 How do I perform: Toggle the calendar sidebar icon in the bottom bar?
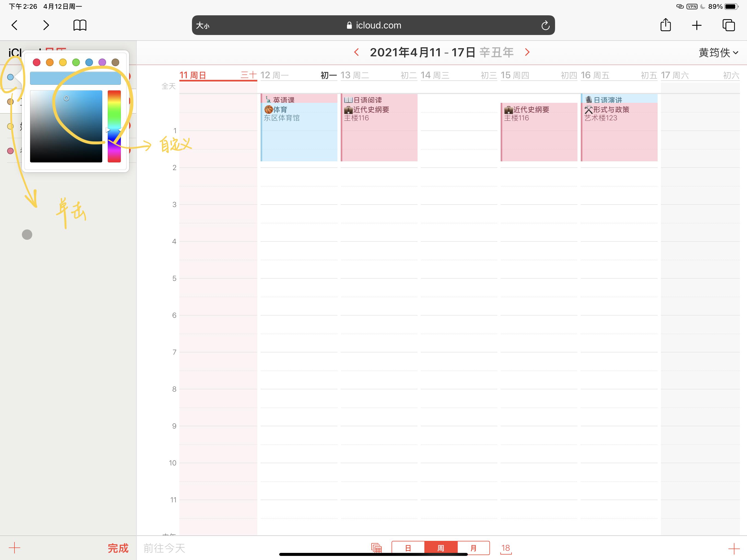[x=376, y=548]
